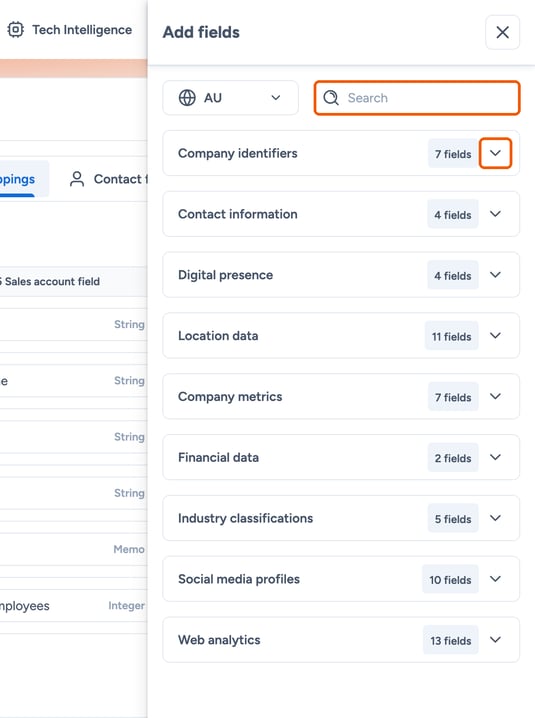Viewport: 535px width, 718px height.
Task: Expand the Contact information chevron
Action: (495, 214)
